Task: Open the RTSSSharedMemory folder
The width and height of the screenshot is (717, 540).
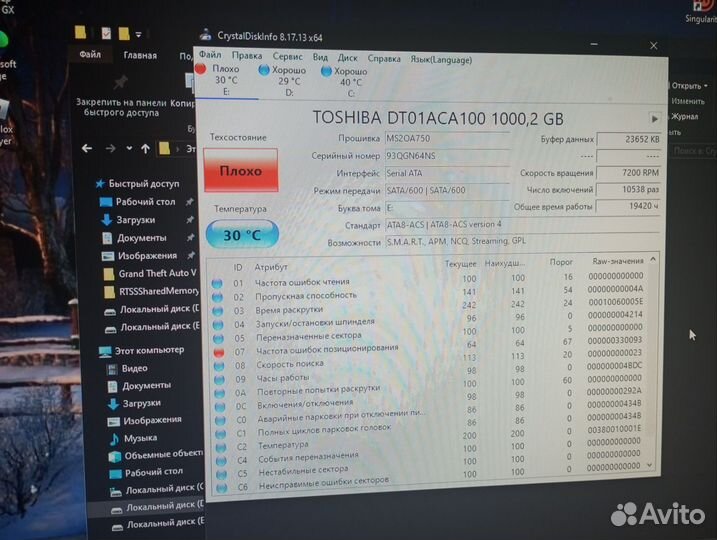Action: click(x=152, y=291)
